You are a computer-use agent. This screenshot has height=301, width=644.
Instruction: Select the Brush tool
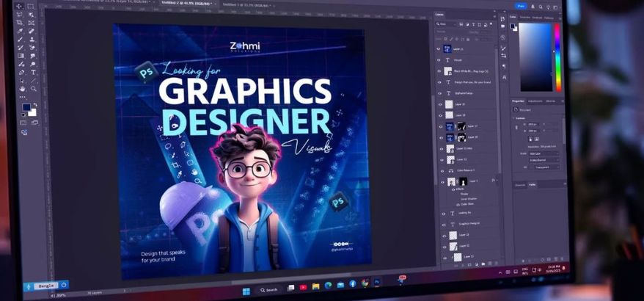click(x=20, y=39)
